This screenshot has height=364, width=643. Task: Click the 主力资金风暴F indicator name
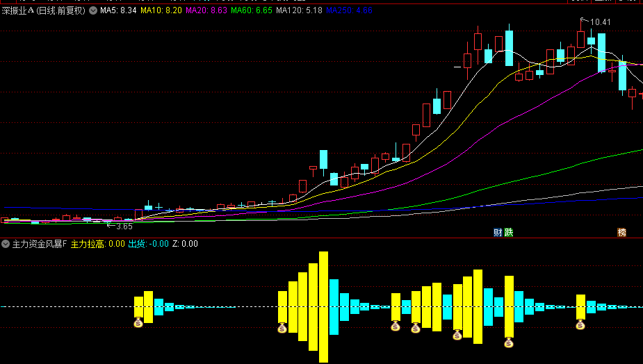point(40,244)
